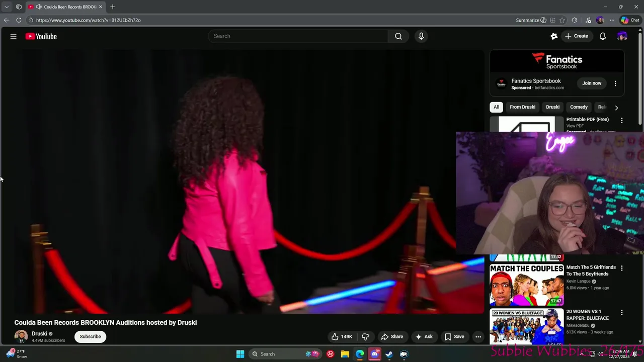This screenshot has width=644, height=362.
Task: Open options for Match The 5 Girlfriends video
Action: pos(622,268)
